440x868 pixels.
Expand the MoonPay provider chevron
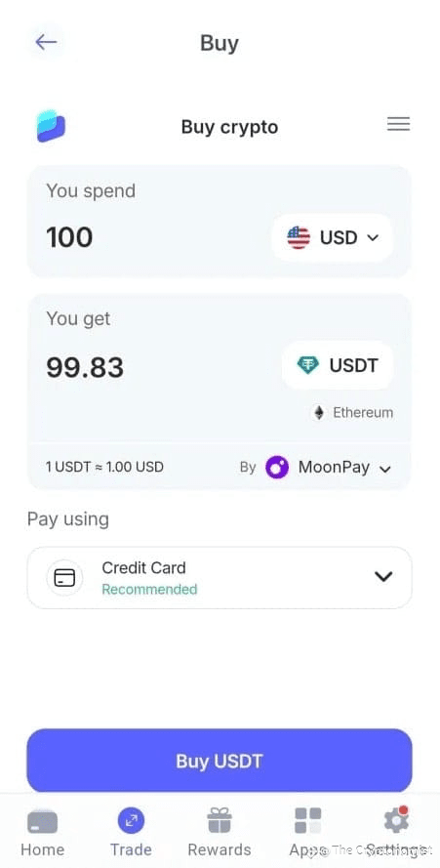point(385,469)
